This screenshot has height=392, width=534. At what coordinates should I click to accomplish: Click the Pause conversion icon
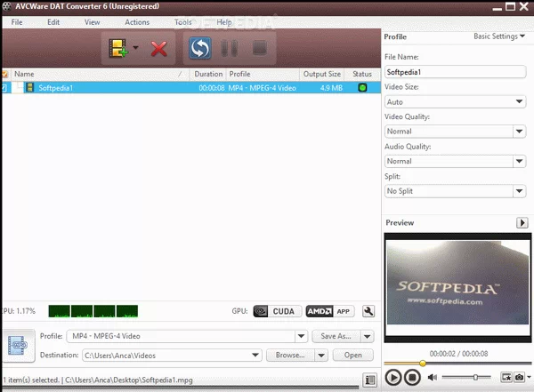230,48
